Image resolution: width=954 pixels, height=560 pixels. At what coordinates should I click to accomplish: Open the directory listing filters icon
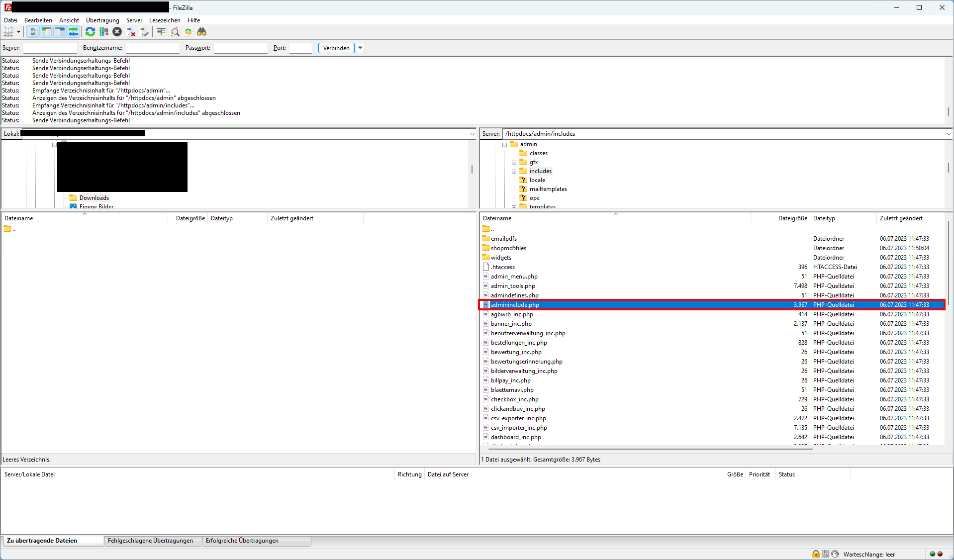[161, 32]
